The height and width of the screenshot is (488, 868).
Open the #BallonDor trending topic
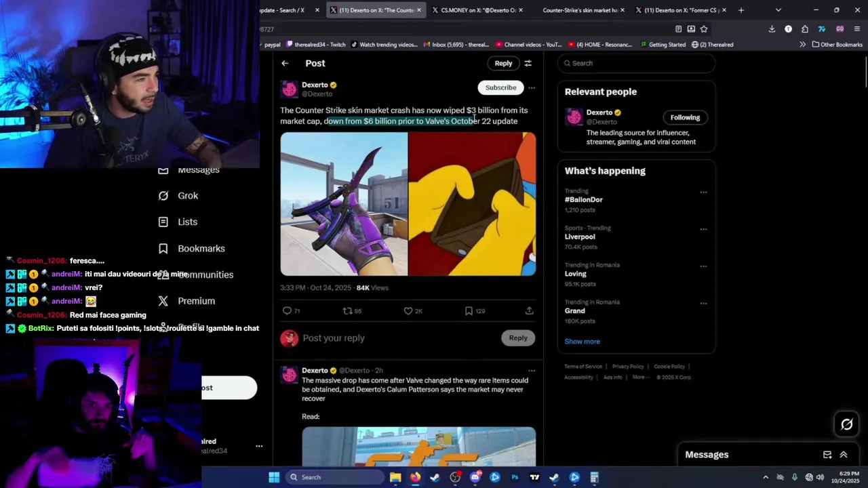click(x=583, y=200)
